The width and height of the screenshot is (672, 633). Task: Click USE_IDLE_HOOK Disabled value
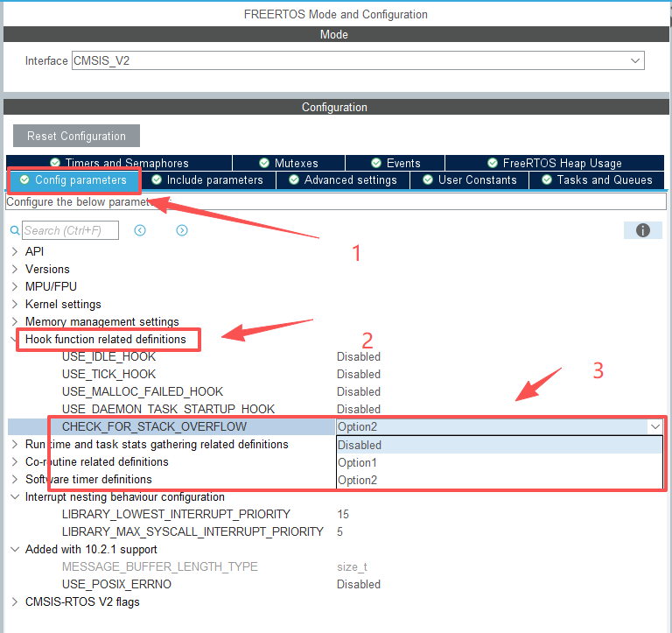[x=358, y=357]
